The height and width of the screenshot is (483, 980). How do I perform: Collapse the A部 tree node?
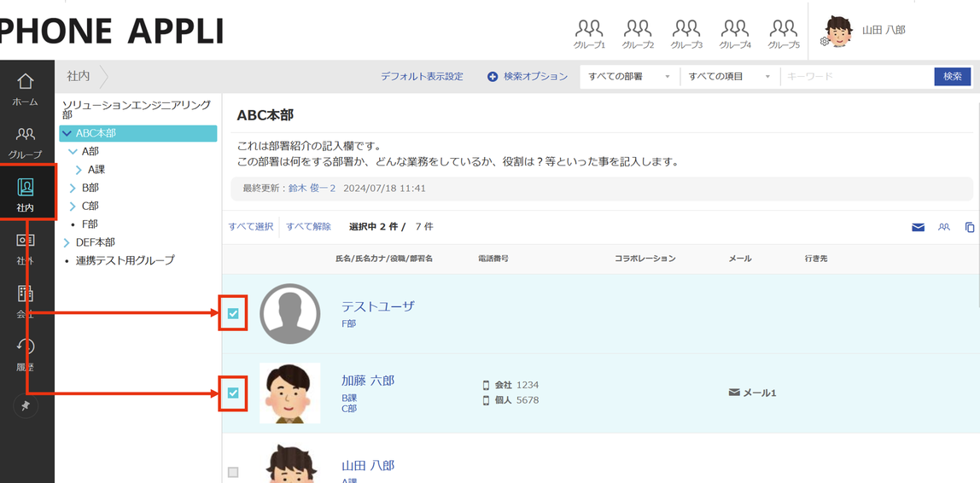(73, 151)
